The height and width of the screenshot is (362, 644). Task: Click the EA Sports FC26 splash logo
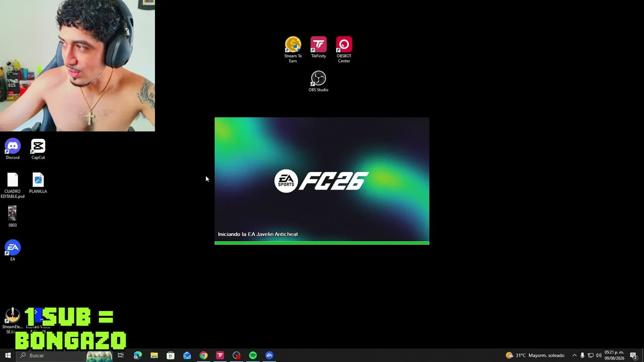pos(321,181)
